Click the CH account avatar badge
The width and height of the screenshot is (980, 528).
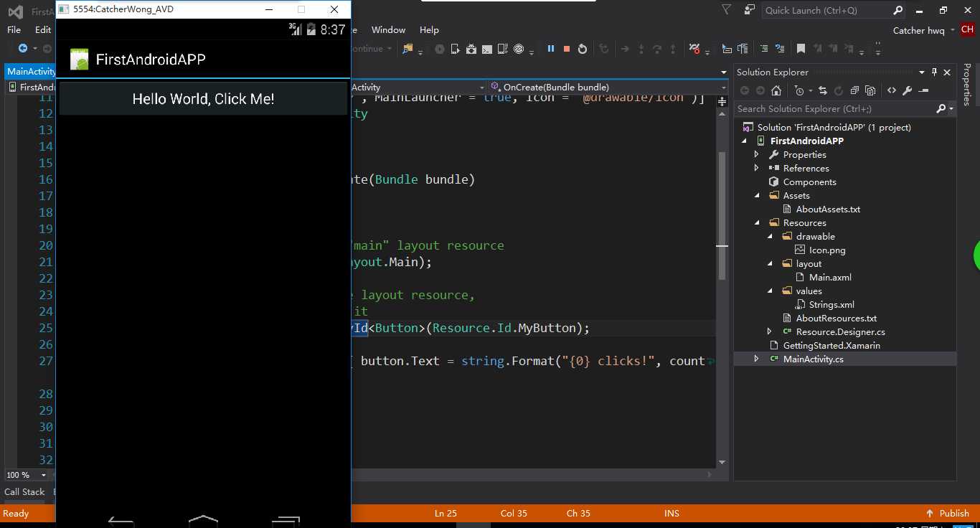[967, 30]
